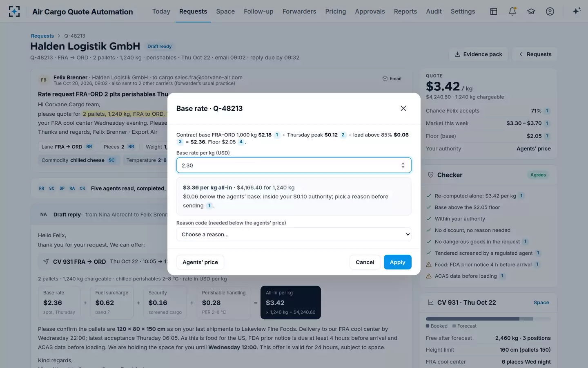Reset to Agents' price button

[200, 262]
